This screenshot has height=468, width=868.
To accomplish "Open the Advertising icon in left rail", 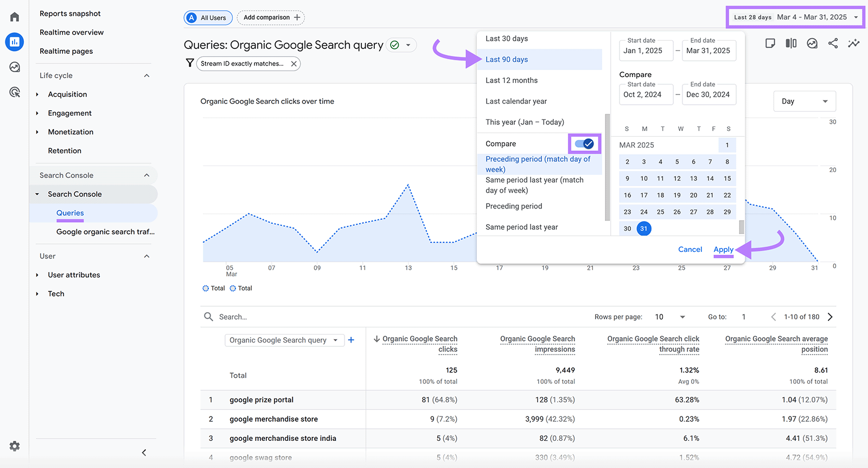I will point(15,92).
